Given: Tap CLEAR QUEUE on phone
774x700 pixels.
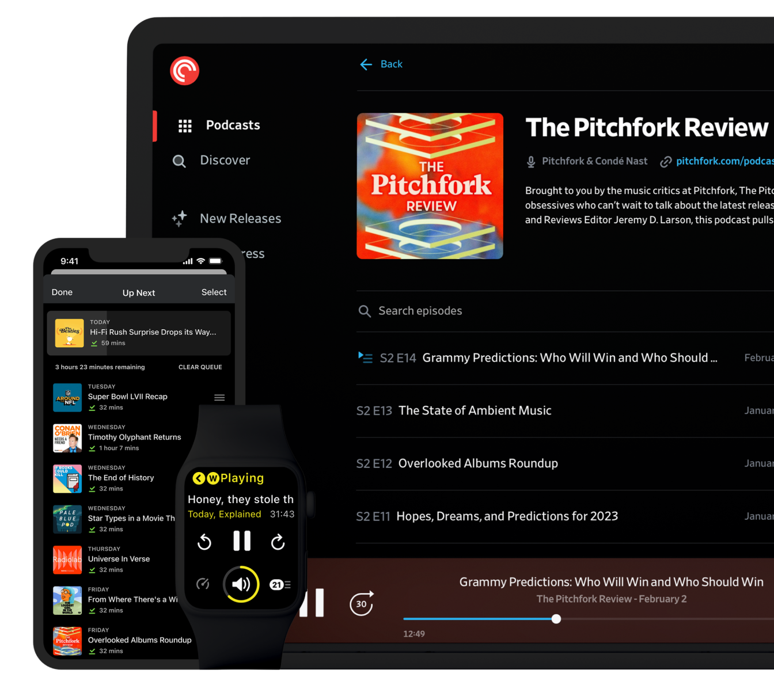Looking at the screenshot, I should [200, 367].
